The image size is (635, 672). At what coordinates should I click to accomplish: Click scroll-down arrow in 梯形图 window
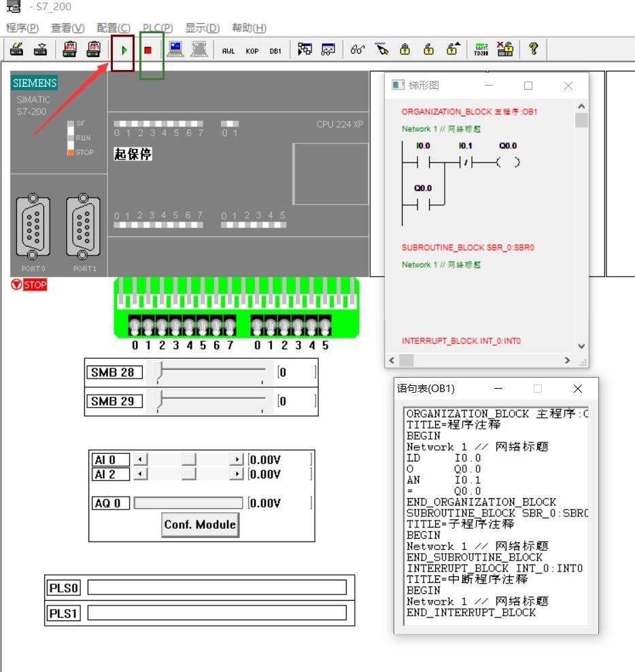point(581,346)
